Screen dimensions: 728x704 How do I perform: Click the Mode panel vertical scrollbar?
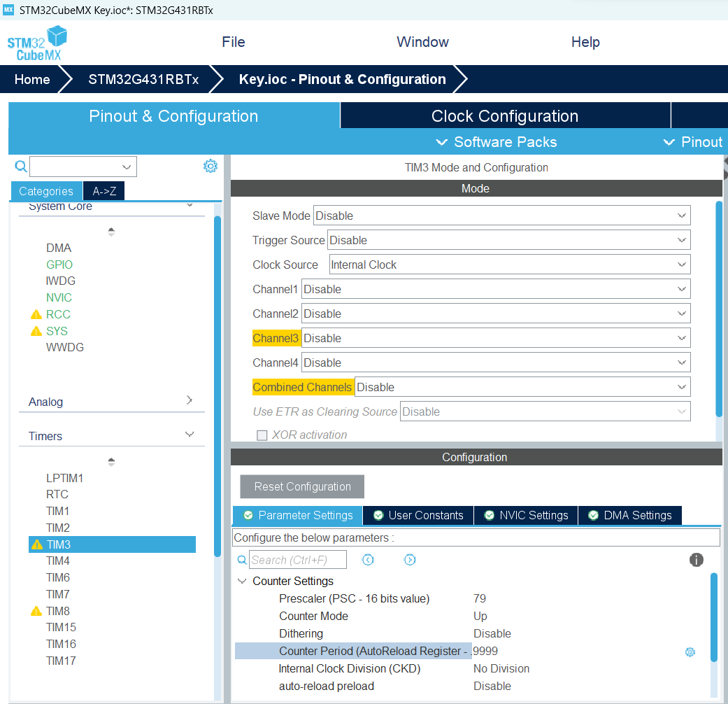[719, 309]
